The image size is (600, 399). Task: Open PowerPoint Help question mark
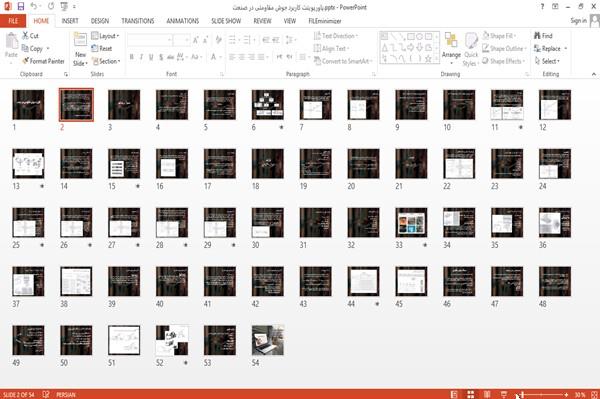[x=542, y=7]
